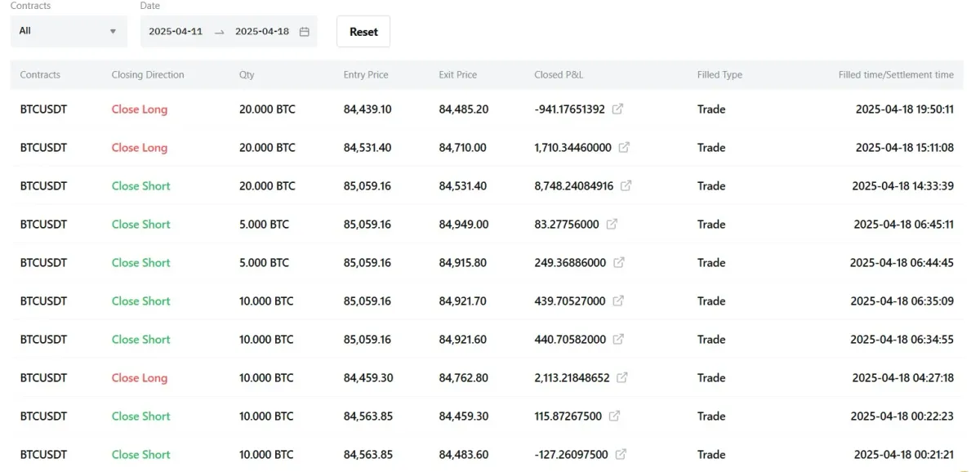980x472 pixels.
Task: Click the Filled Type column header
Action: [719, 75]
